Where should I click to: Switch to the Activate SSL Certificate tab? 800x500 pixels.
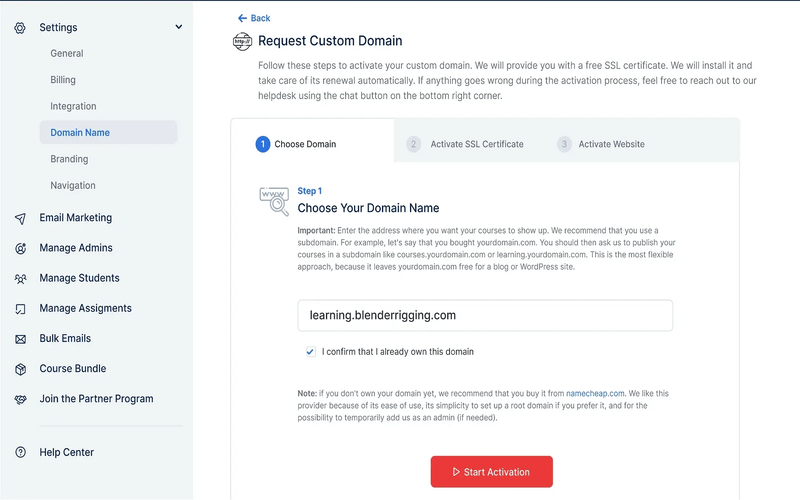point(476,144)
